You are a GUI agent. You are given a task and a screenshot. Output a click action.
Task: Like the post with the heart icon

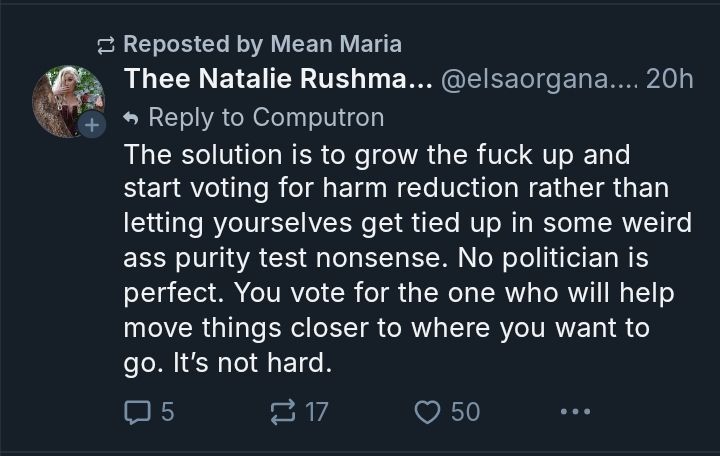pos(428,411)
